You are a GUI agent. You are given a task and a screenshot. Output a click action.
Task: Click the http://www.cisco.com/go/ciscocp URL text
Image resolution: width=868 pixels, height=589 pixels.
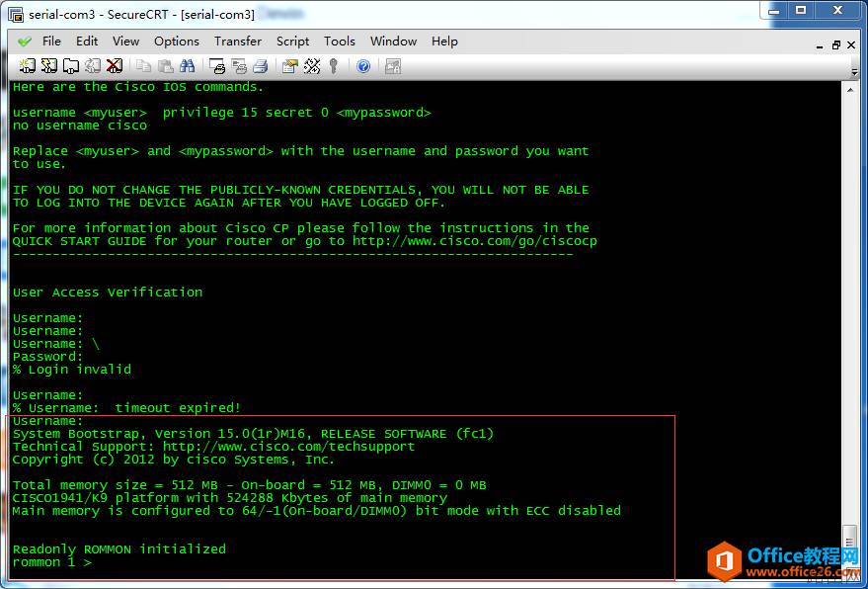pos(474,241)
